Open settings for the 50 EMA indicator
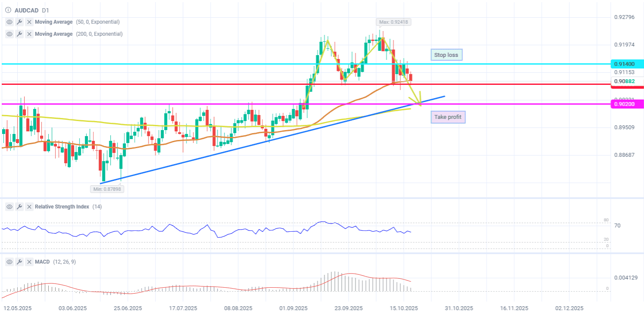The width and height of the screenshot is (644, 314). 19,22
